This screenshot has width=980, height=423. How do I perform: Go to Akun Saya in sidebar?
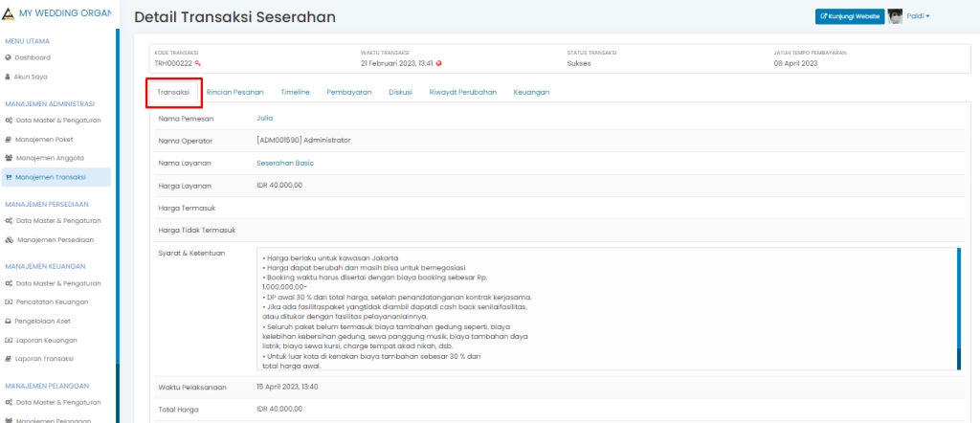point(32,76)
